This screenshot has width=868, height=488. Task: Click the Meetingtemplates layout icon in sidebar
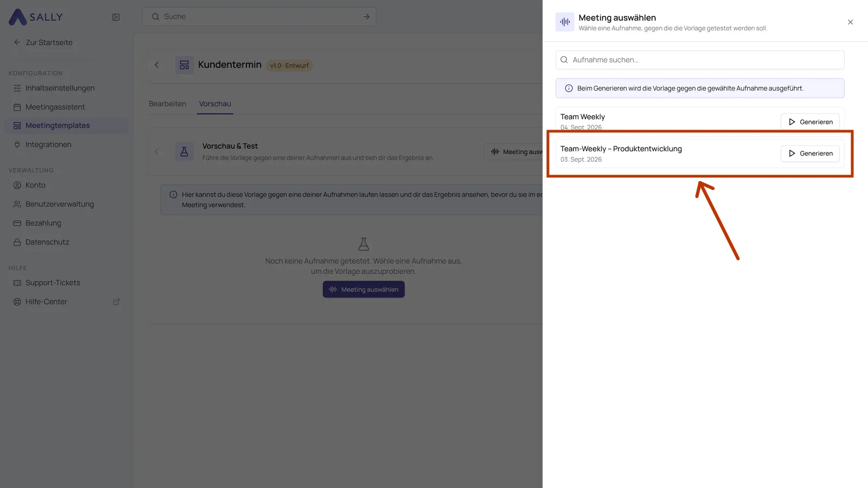point(17,126)
